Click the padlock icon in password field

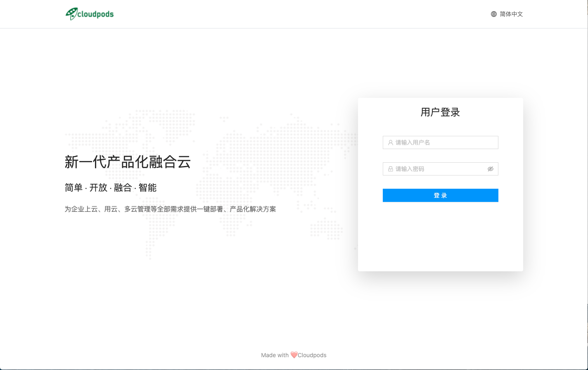[x=390, y=169]
